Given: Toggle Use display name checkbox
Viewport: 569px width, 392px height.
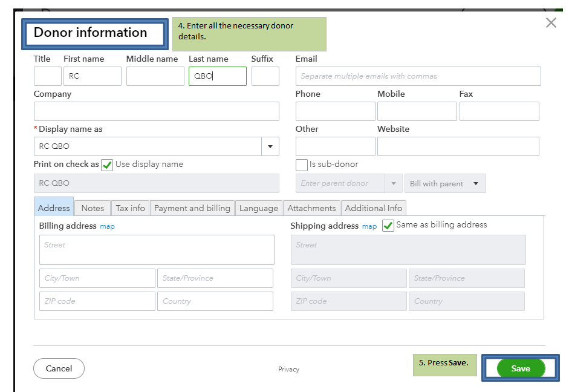Looking at the screenshot, I should 107,165.
